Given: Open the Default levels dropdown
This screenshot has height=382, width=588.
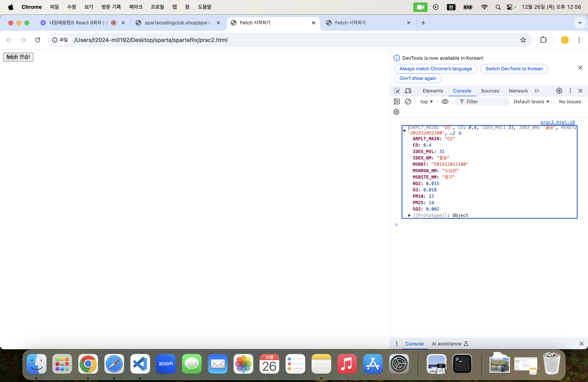Looking at the screenshot, I should [x=531, y=102].
